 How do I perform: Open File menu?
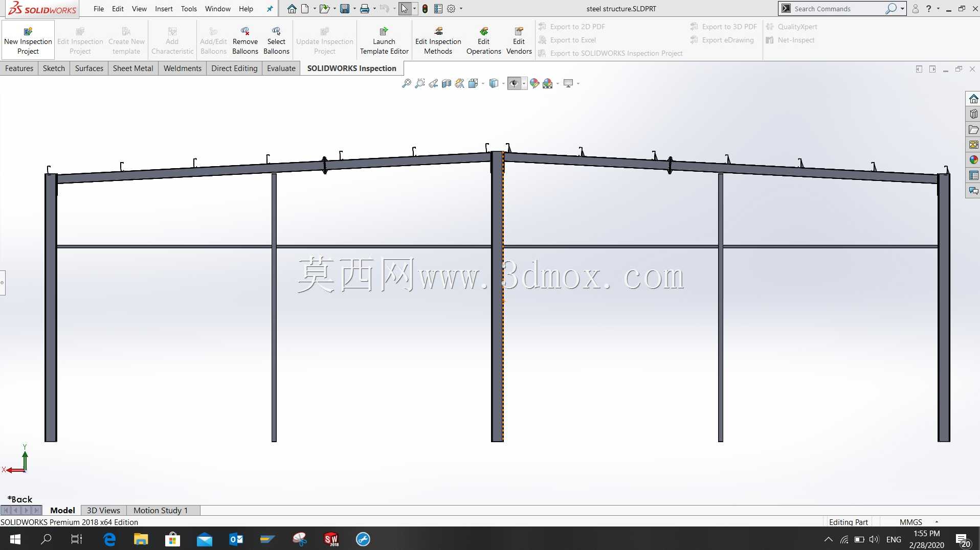pos(99,9)
